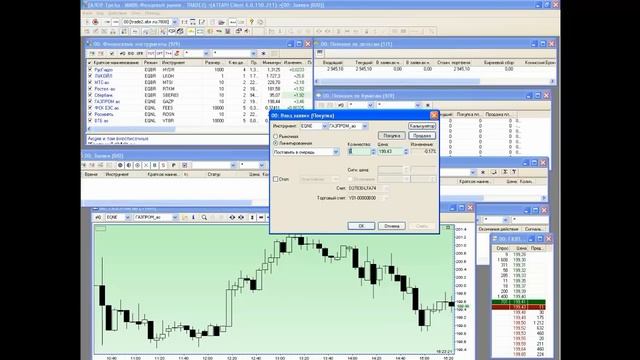Open second filter dropdown in instruments toolbar
640x360 pixels.
[x=253, y=53]
